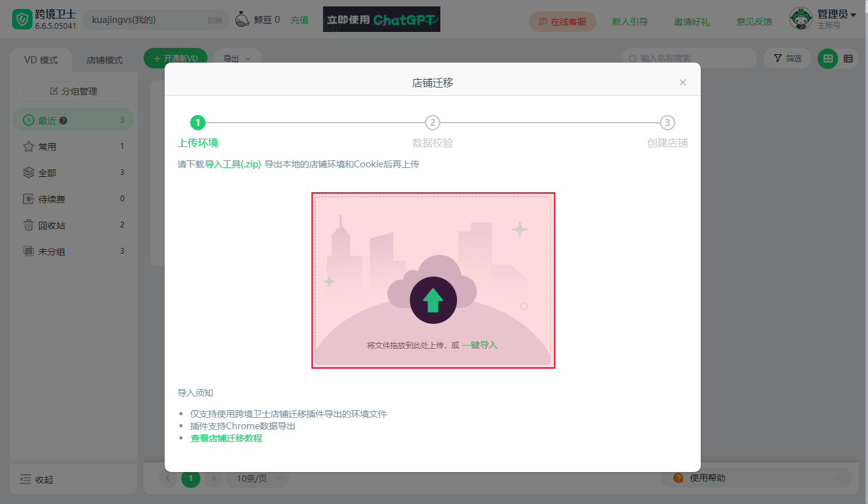Open the 导入工具(.zip) download link
Image resolution: width=868 pixels, height=504 pixels.
point(233,164)
